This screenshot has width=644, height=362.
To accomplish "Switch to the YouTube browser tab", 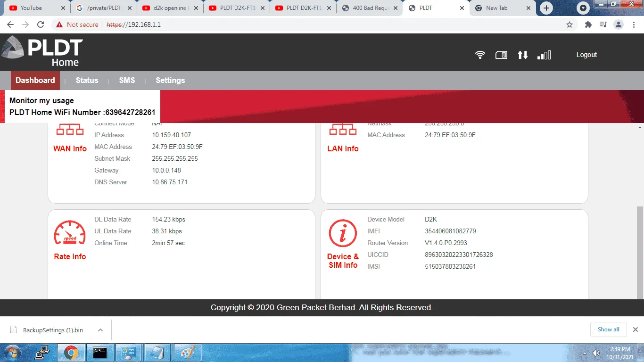I will (37, 8).
